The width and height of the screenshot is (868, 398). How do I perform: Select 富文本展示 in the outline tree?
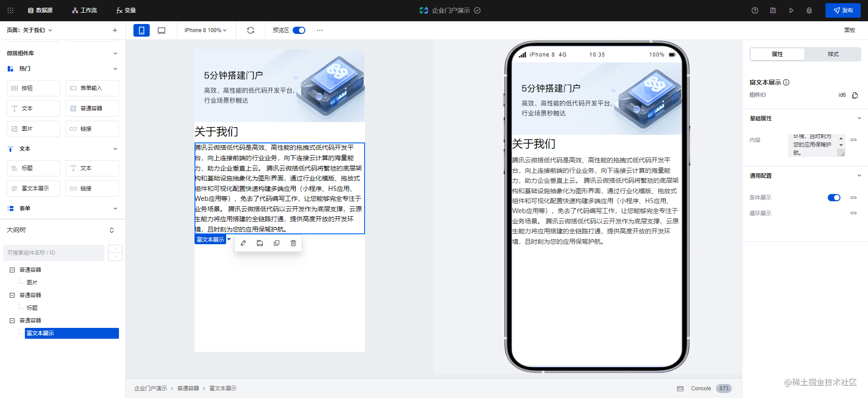pyautogui.click(x=72, y=333)
